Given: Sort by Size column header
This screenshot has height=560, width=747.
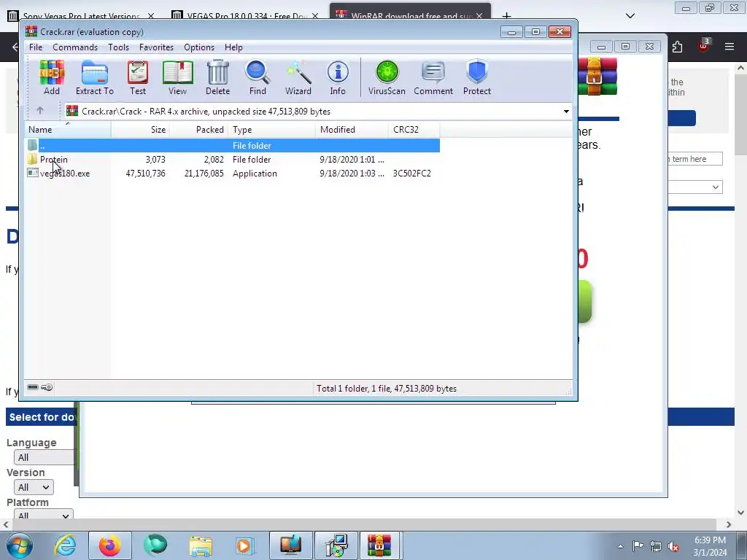Looking at the screenshot, I should [140, 130].
